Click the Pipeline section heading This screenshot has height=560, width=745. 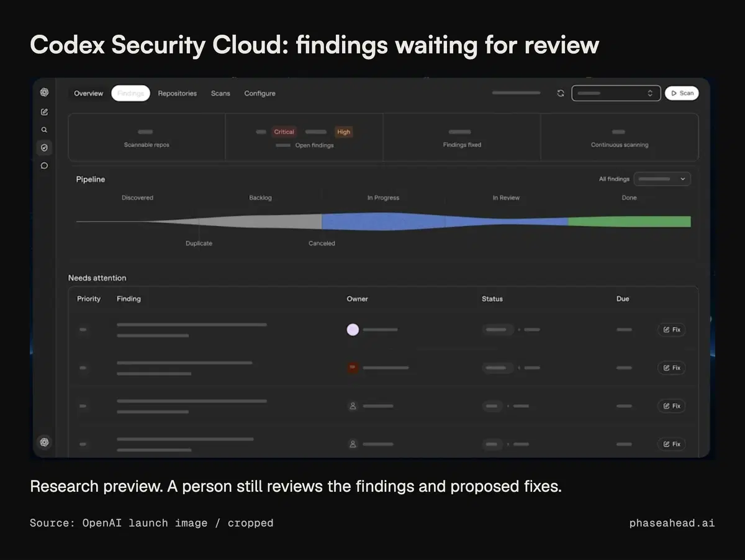(91, 179)
